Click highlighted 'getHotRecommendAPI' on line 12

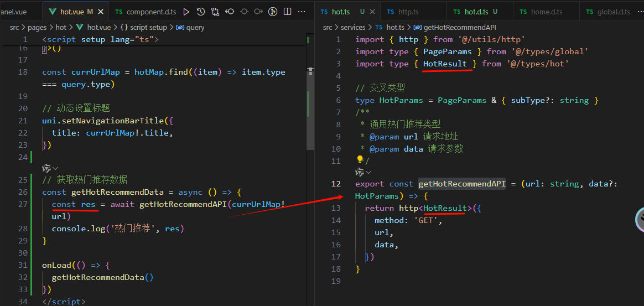click(x=462, y=184)
